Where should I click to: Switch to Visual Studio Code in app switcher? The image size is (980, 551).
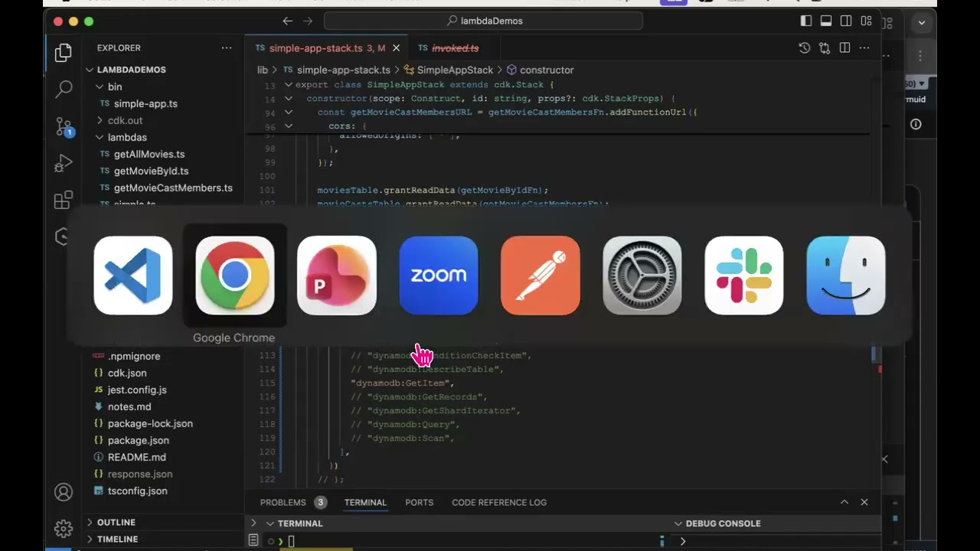[133, 275]
